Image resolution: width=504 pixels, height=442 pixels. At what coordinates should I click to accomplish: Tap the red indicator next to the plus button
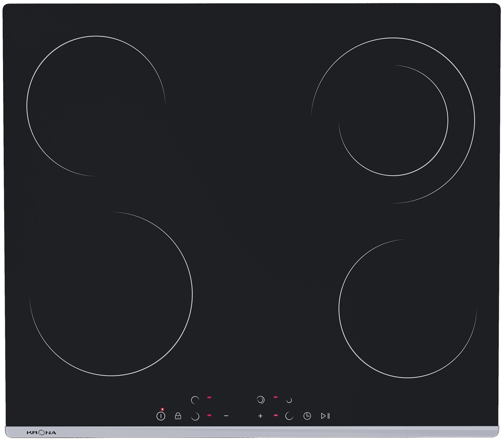pyautogui.click(x=276, y=415)
